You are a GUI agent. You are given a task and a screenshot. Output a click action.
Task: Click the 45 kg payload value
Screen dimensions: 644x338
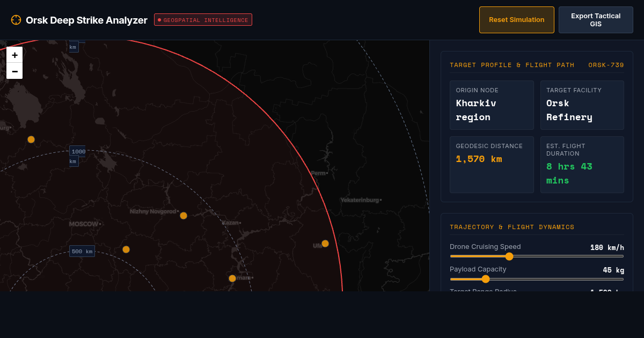click(613, 270)
